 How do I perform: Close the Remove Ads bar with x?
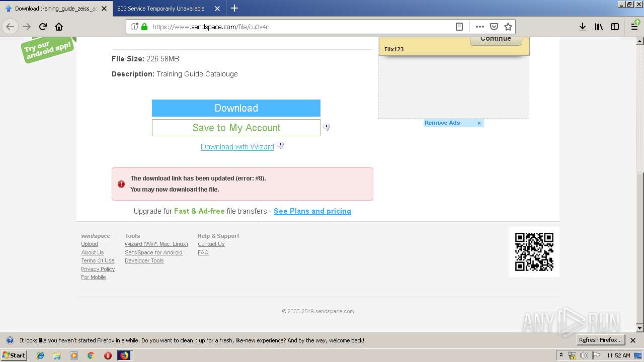(479, 123)
